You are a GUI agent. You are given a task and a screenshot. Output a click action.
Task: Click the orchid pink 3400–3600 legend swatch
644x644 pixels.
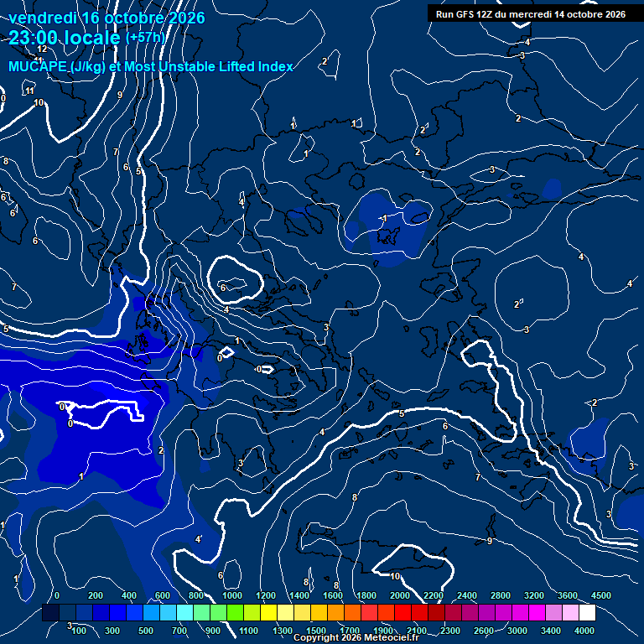pos(553,612)
